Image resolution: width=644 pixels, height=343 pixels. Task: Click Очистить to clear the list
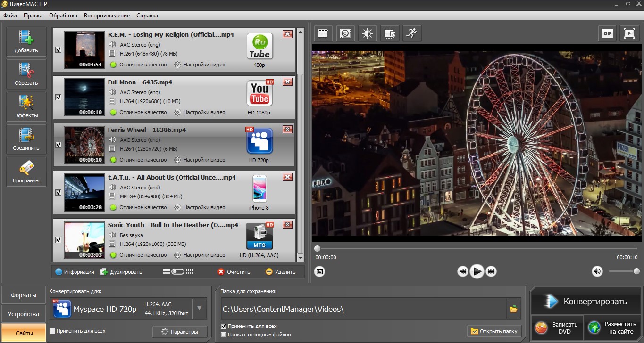(x=234, y=272)
